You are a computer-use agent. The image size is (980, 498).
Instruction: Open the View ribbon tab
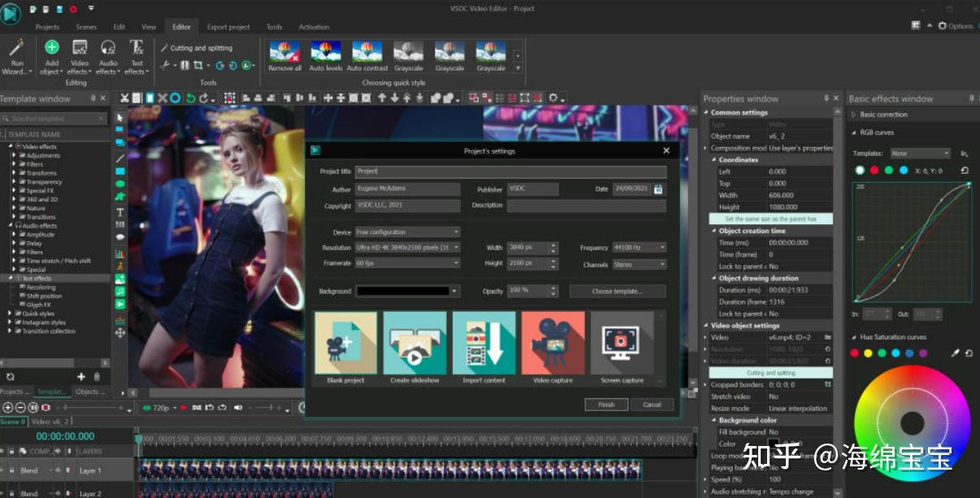pyautogui.click(x=149, y=27)
